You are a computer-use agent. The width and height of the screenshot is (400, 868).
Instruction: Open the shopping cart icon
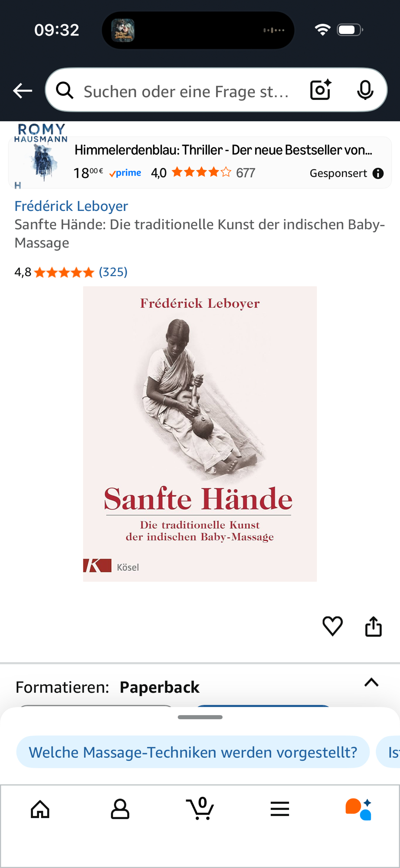click(x=200, y=808)
